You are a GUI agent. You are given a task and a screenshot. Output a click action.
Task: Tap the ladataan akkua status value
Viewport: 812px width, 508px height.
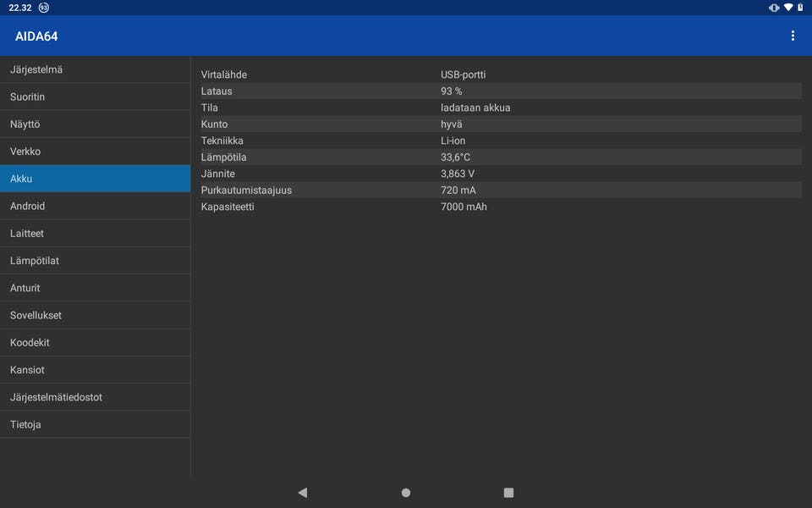point(475,108)
